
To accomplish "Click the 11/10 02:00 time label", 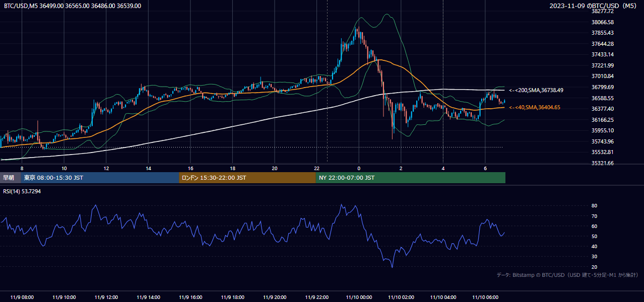I will [x=401, y=297].
